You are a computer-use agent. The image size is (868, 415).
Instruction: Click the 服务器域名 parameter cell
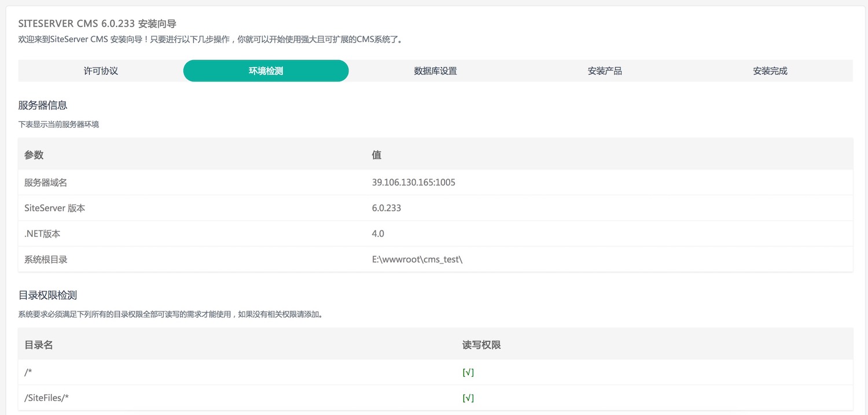[192, 182]
